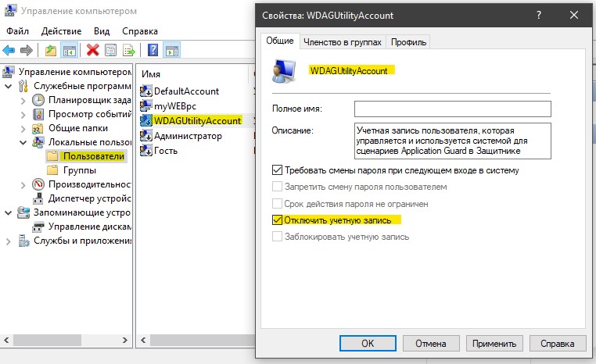
Task: Click the Гость user icon in list
Action: coord(146,150)
